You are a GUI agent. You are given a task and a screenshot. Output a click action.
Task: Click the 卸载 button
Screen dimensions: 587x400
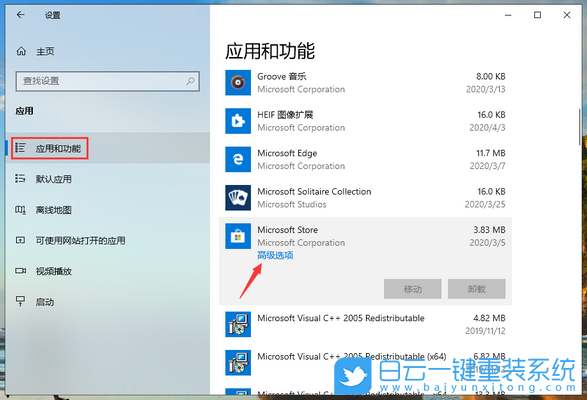477,289
